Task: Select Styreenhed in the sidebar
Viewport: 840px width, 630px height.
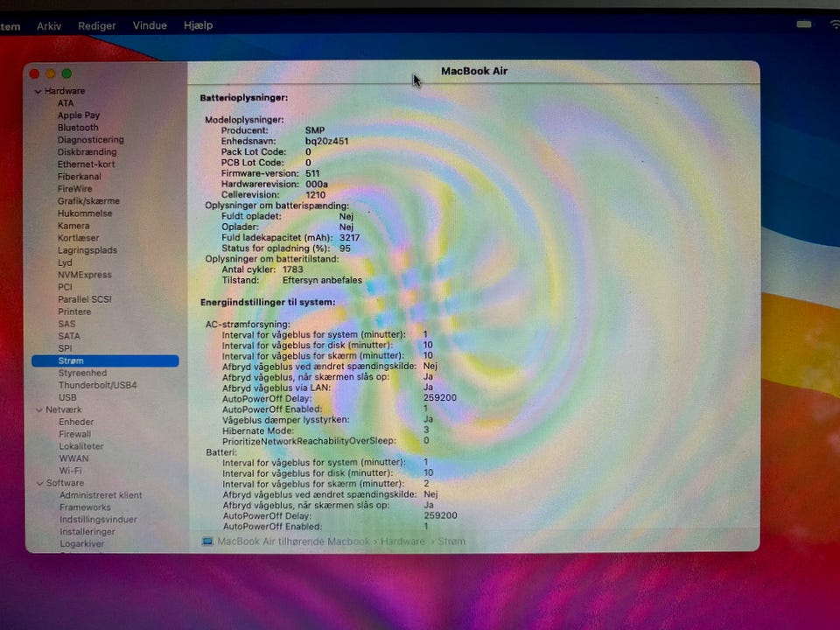Action: pos(82,373)
